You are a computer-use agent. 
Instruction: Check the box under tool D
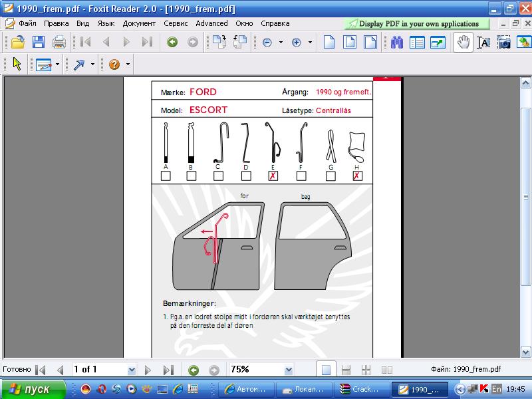coord(246,176)
